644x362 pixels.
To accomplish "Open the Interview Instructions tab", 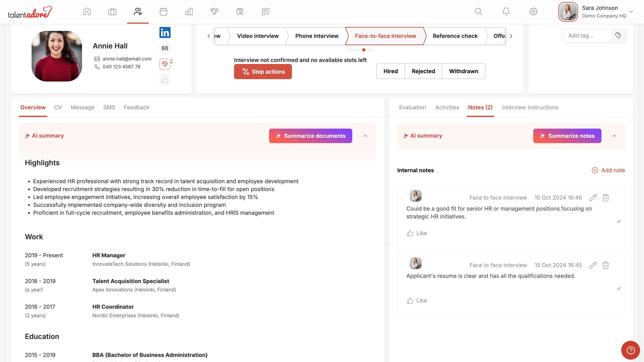I will 530,107.
